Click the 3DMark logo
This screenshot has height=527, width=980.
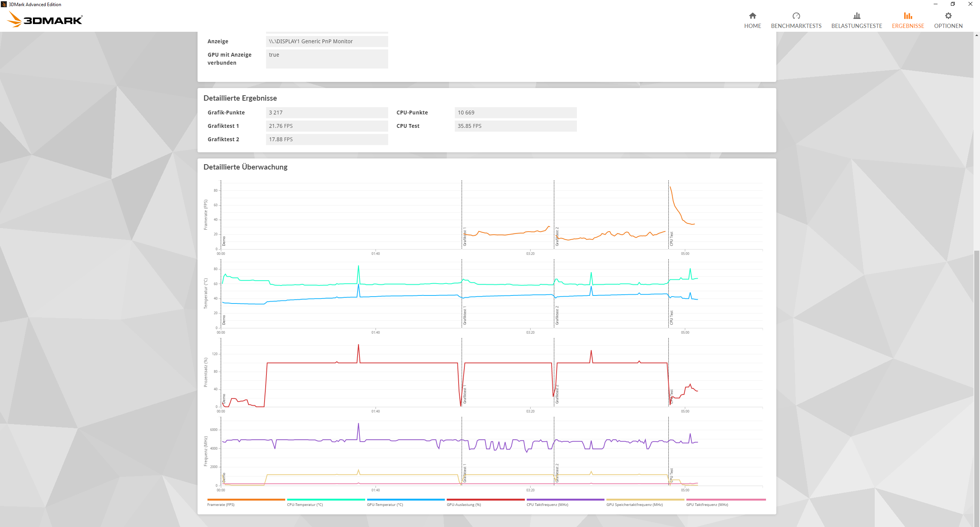pos(45,19)
